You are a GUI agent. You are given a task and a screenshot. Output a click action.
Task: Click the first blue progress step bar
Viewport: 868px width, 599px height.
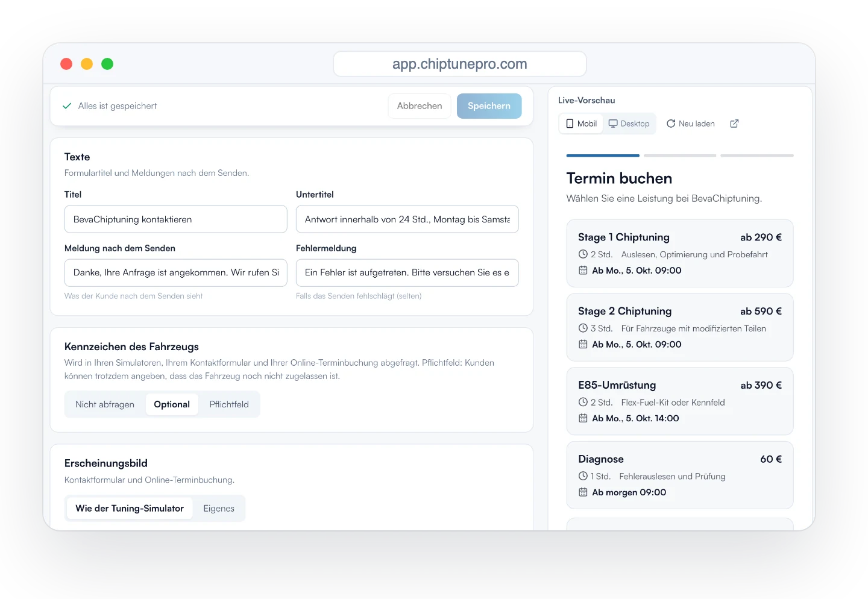(603, 155)
